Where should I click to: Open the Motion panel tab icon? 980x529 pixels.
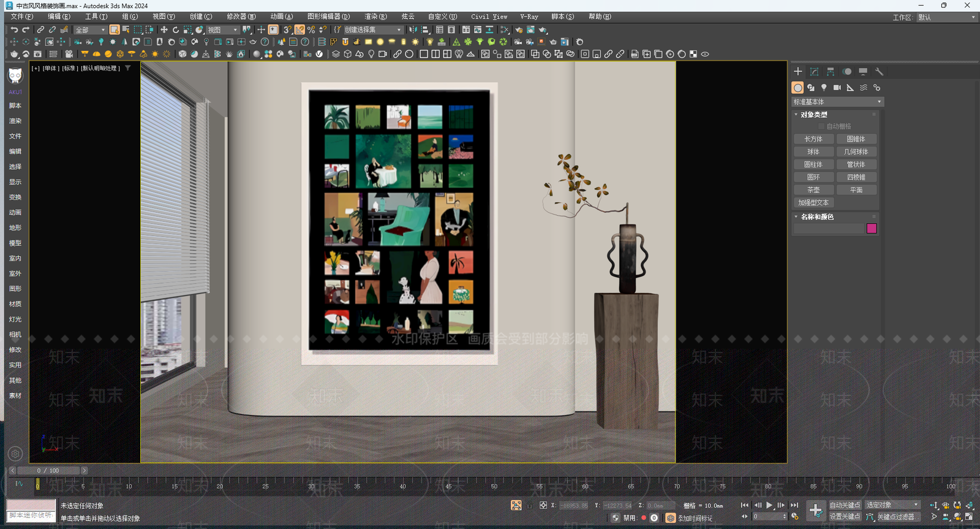847,72
